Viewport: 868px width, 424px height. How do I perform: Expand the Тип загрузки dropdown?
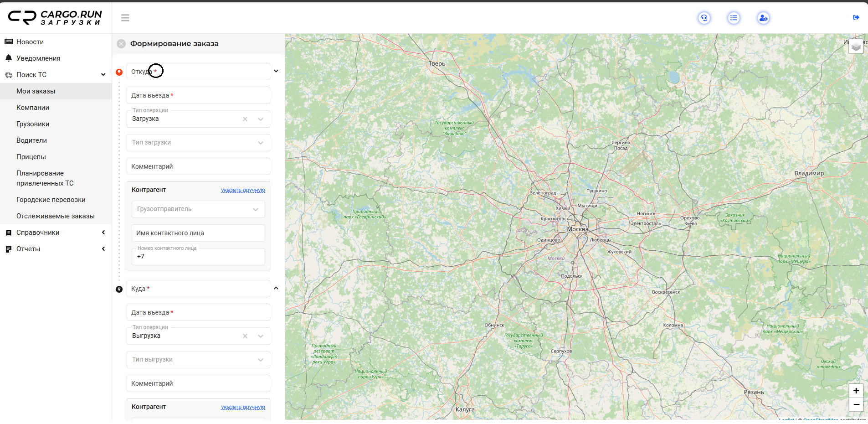point(261,143)
